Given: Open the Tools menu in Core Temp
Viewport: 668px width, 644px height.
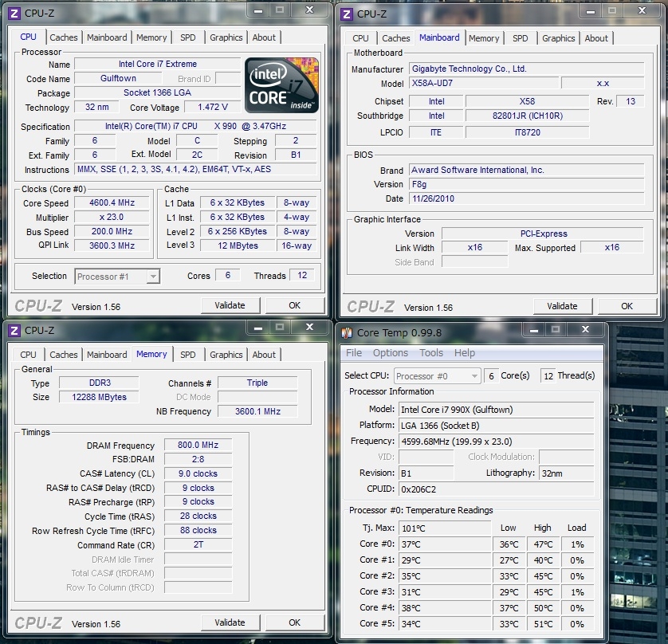Looking at the screenshot, I should 431,353.
